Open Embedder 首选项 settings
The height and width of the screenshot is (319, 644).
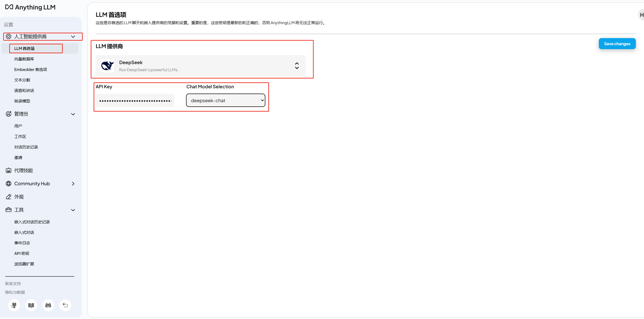point(31,69)
